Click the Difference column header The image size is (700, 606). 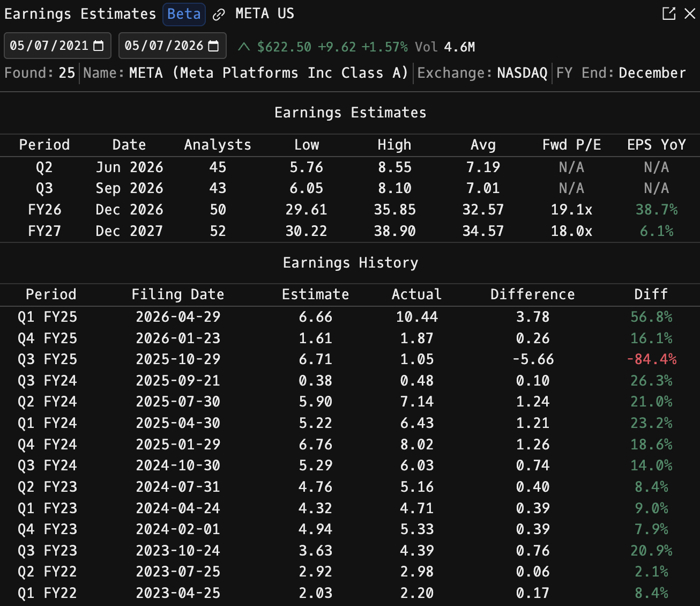coord(532,294)
